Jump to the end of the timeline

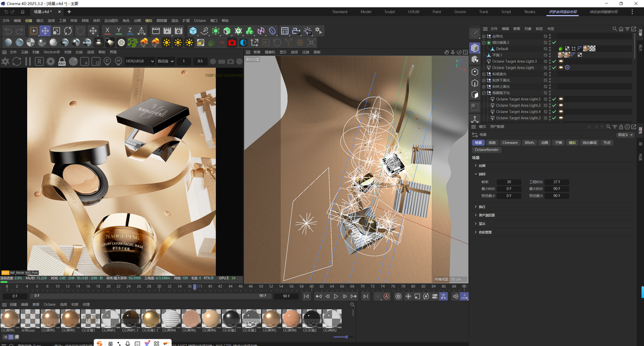point(366,296)
